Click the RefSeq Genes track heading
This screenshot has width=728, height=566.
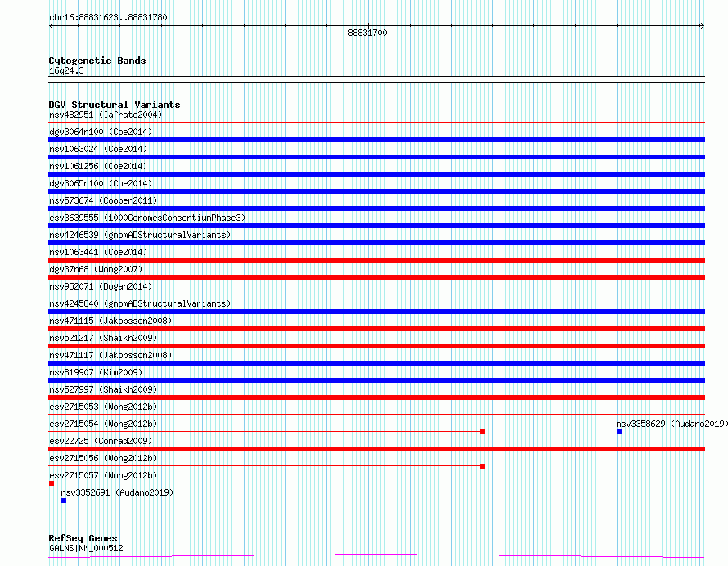[83, 538]
